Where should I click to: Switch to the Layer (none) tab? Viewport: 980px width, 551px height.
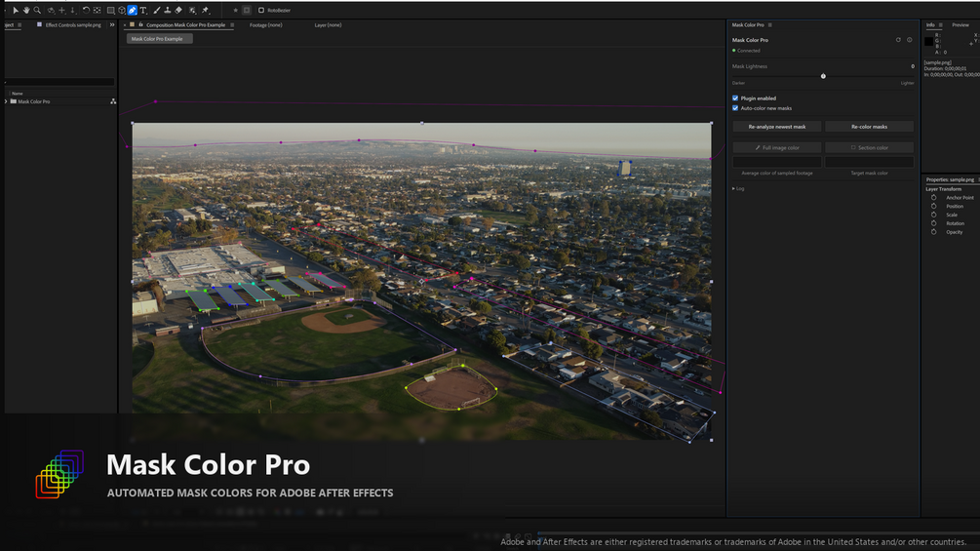[328, 25]
